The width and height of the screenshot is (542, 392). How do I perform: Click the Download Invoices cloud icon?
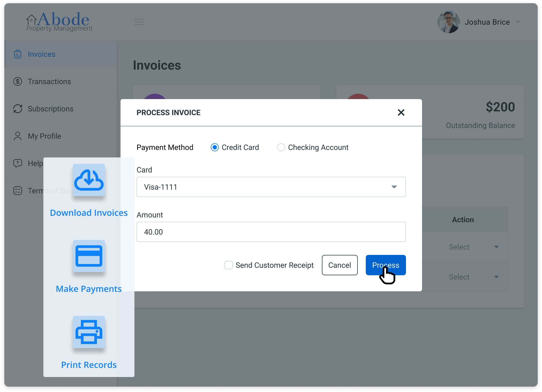point(89,180)
